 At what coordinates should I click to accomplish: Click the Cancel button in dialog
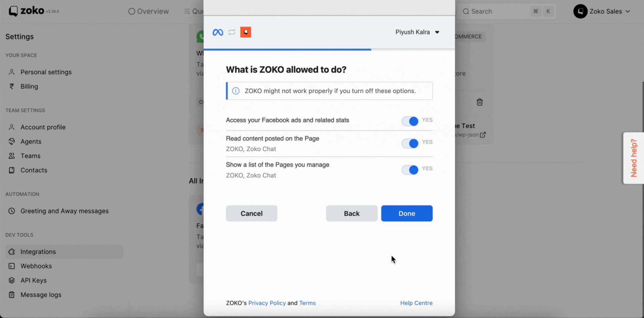(251, 213)
